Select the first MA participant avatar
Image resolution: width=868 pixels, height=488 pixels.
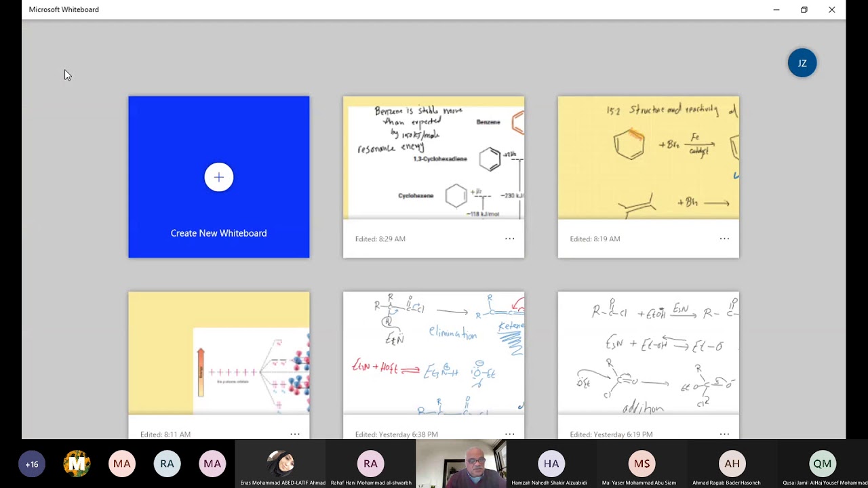(x=122, y=464)
